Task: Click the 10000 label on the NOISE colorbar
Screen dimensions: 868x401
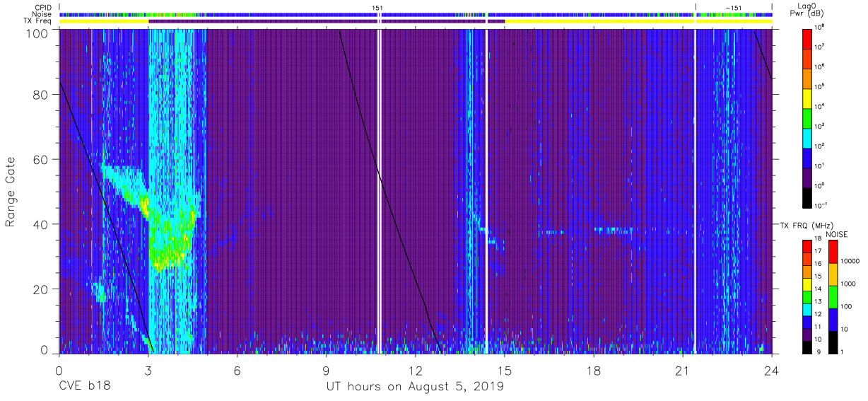Action: 848,262
